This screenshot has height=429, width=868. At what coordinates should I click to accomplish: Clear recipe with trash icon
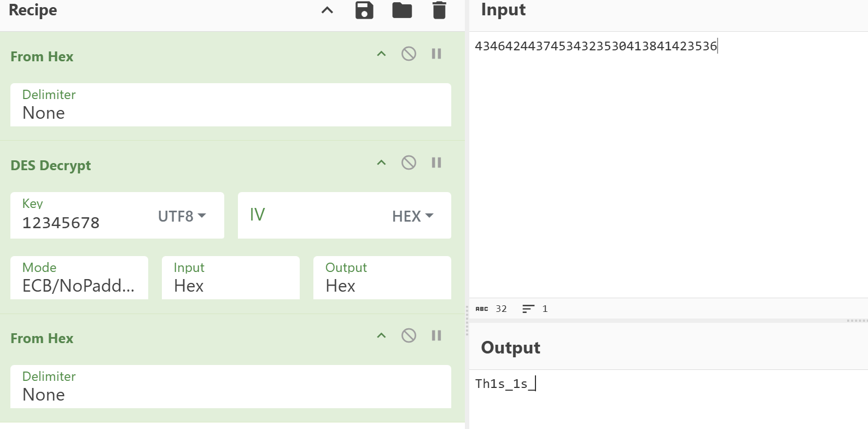coord(439,10)
